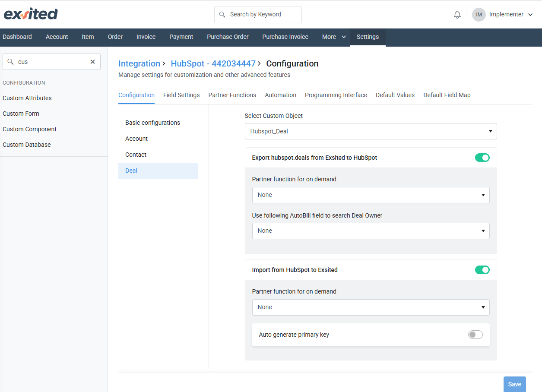Screen dimensions: 542x392
Task: Click the 'Select Custom Object' label
Action: coord(274,116)
